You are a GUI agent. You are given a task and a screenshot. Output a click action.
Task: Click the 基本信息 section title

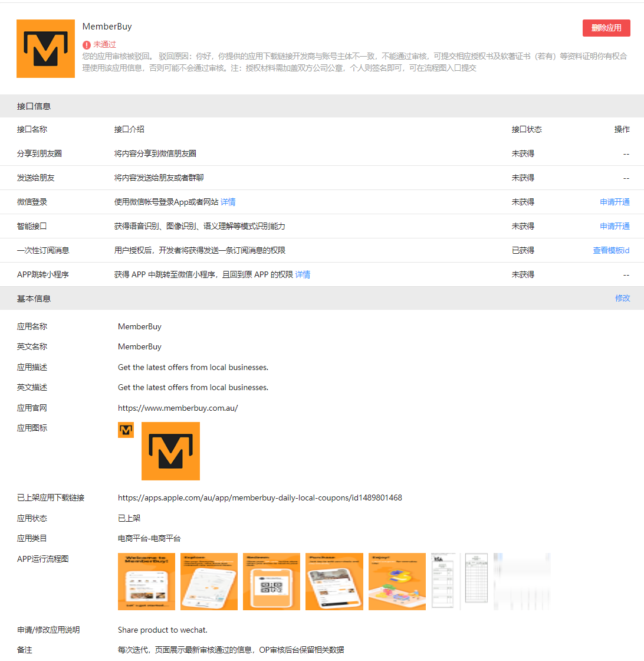[34, 299]
